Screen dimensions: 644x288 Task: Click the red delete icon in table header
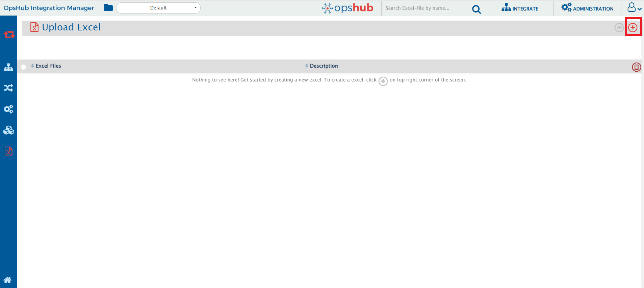tap(636, 67)
